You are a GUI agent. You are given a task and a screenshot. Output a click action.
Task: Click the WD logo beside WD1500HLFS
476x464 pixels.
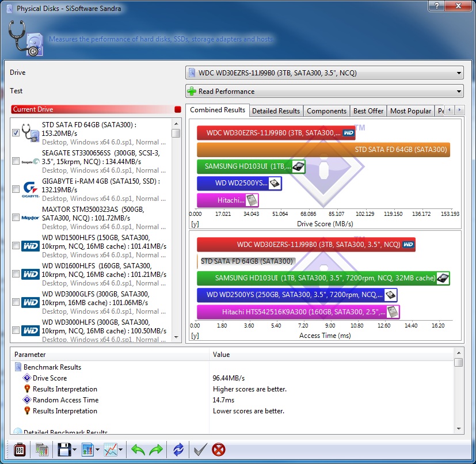31,246
